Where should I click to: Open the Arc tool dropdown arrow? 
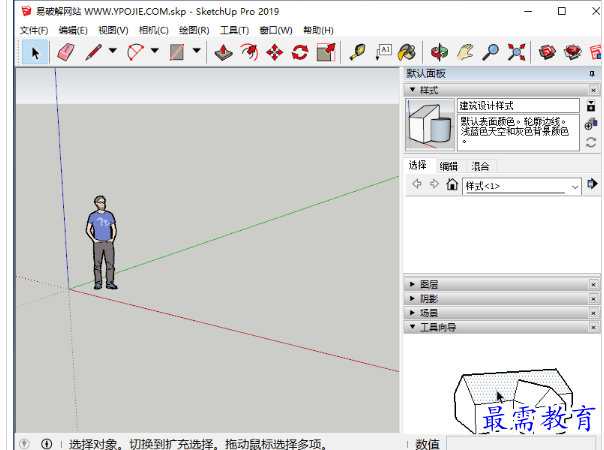[x=155, y=50]
